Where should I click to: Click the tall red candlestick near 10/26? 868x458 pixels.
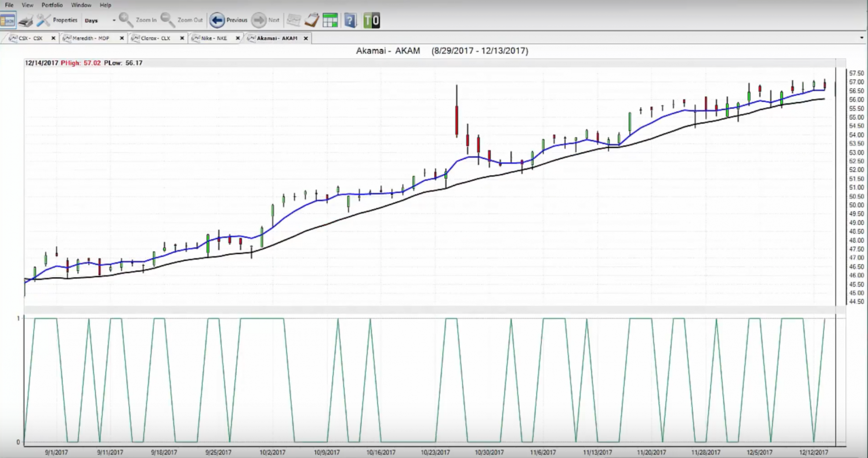[x=457, y=120]
